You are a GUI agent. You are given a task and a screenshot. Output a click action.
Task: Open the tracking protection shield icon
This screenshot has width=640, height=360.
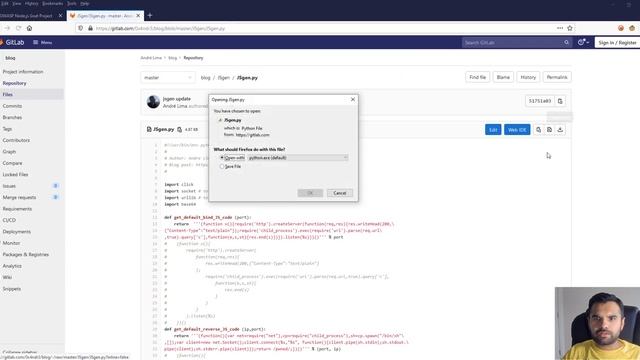[x=81, y=28]
